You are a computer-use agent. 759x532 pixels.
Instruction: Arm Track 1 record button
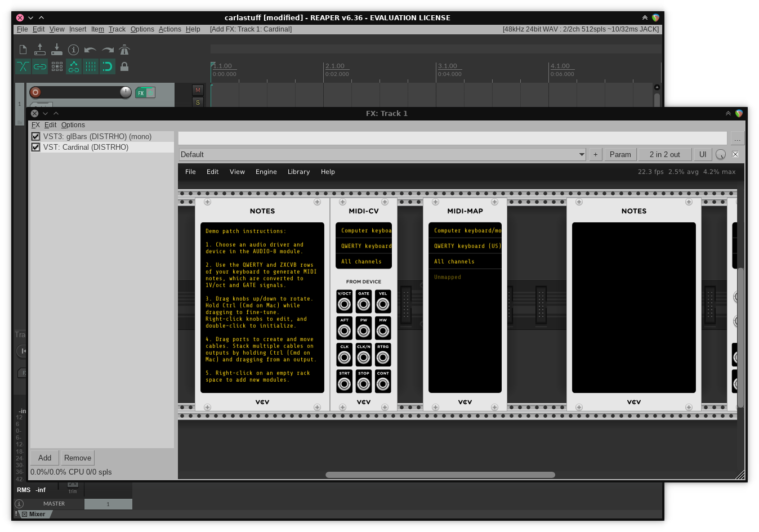35,92
